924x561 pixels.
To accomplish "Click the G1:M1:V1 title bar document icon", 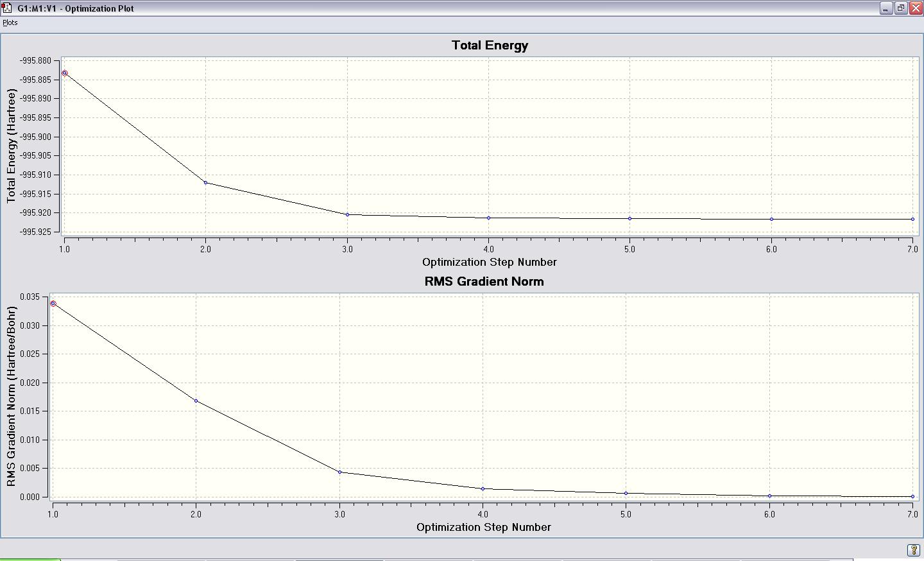I will pos(7,8).
